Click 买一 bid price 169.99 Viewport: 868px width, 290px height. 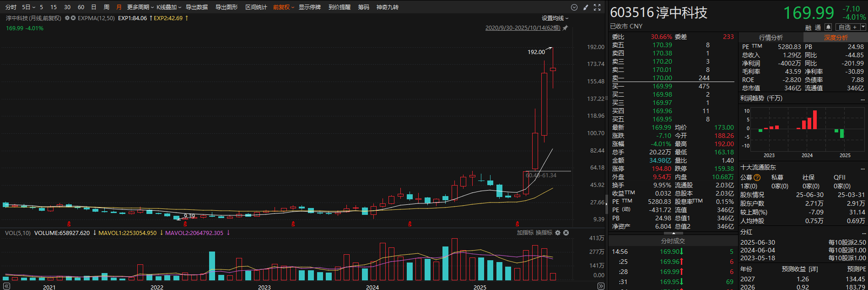point(662,86)
